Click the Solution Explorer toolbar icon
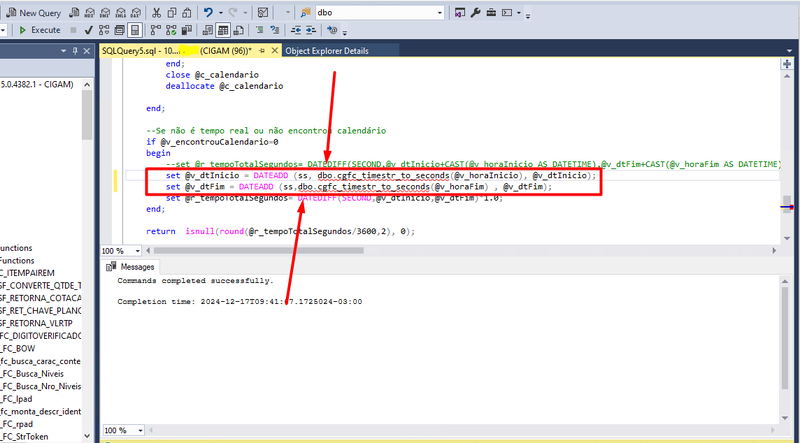The width and height of the screenshot is (800, 443). pyautogui.click(x=460, y=13)
